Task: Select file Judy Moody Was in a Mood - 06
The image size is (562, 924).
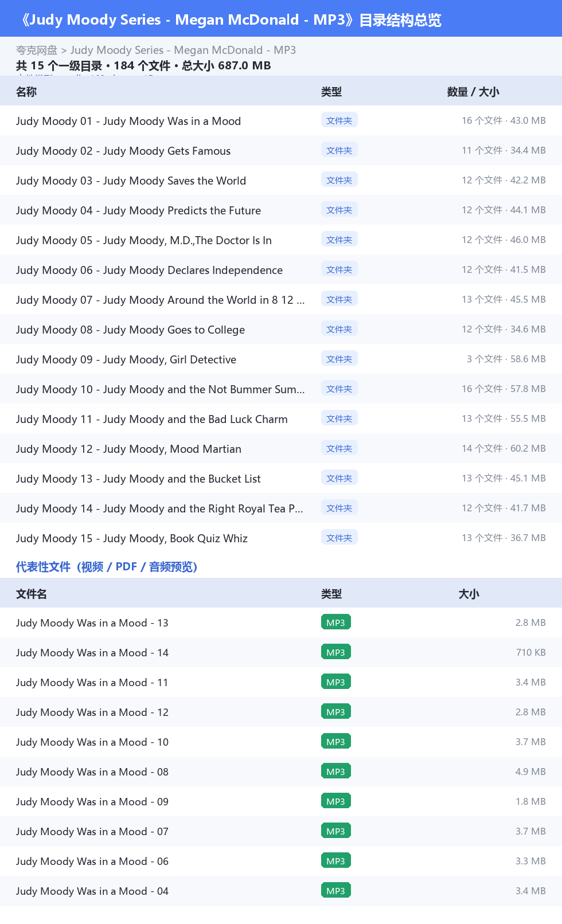Action: click(92, 862)
